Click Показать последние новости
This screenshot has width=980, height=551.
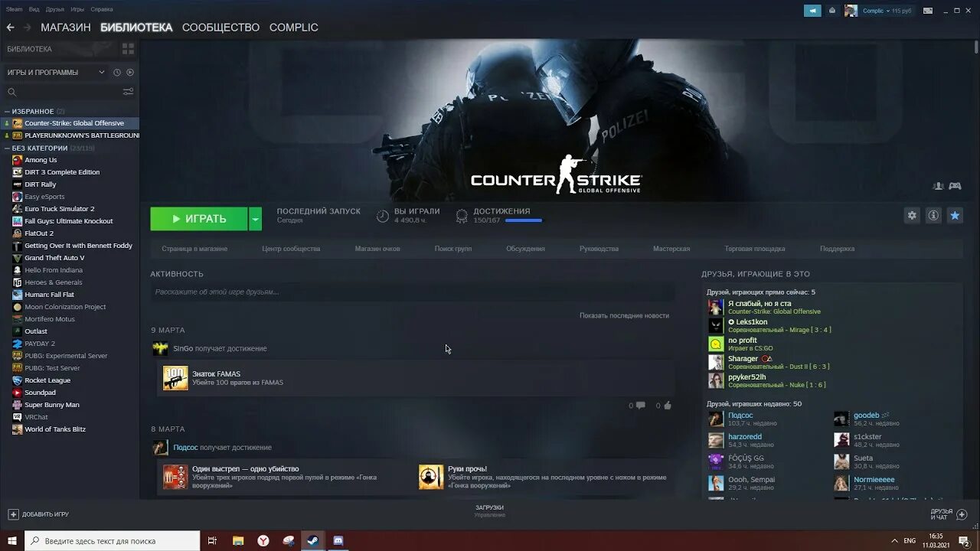pos(624,315)
